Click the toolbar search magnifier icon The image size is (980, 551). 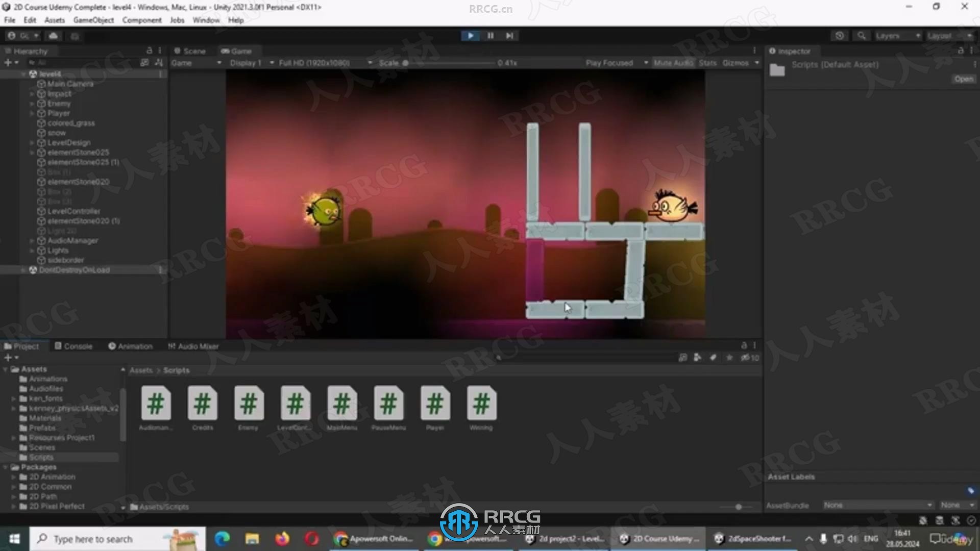[x=862, y=36]
